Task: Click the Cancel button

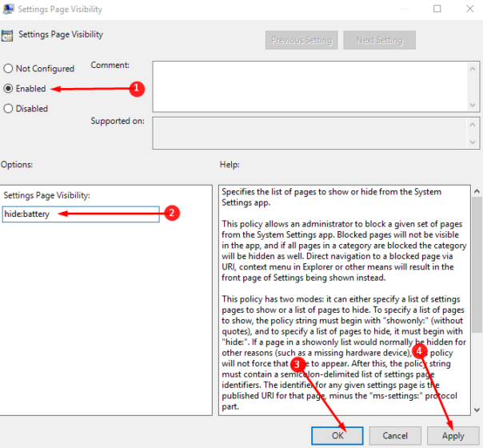Action: coord(395,435)
